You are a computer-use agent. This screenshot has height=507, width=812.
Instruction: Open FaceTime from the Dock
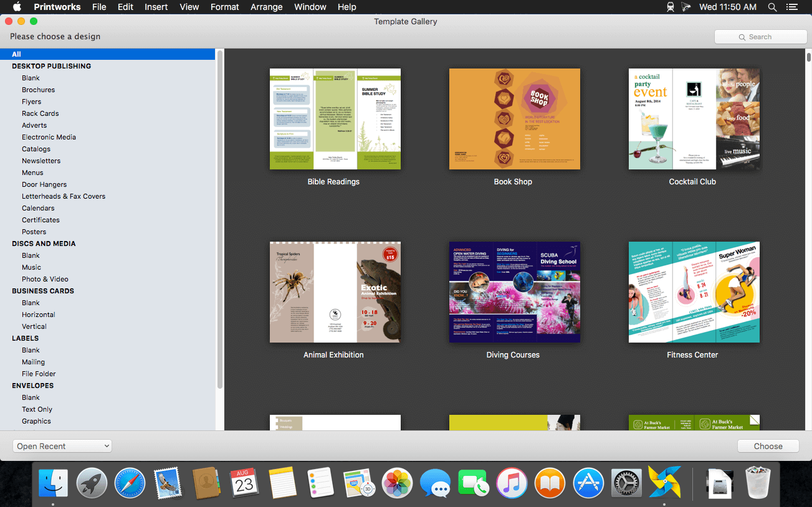[x=474, y=483]
